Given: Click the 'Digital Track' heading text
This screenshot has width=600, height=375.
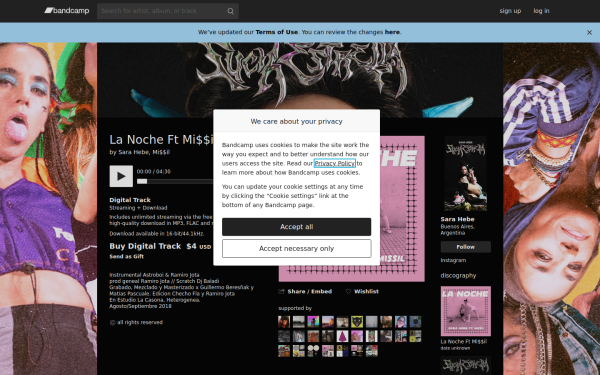Looking at the screenshot, I should (x=130, y=200).
